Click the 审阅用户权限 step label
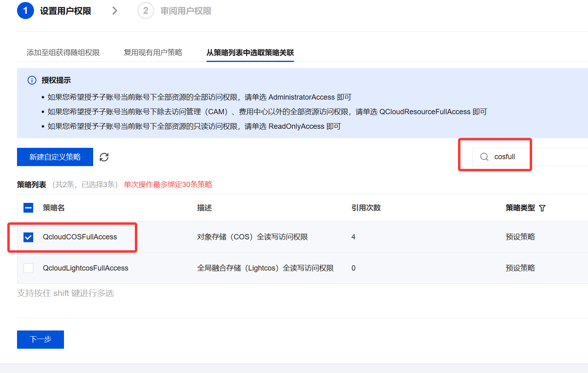The height and width of the screenshot is (373, 588). pos(186,11)
